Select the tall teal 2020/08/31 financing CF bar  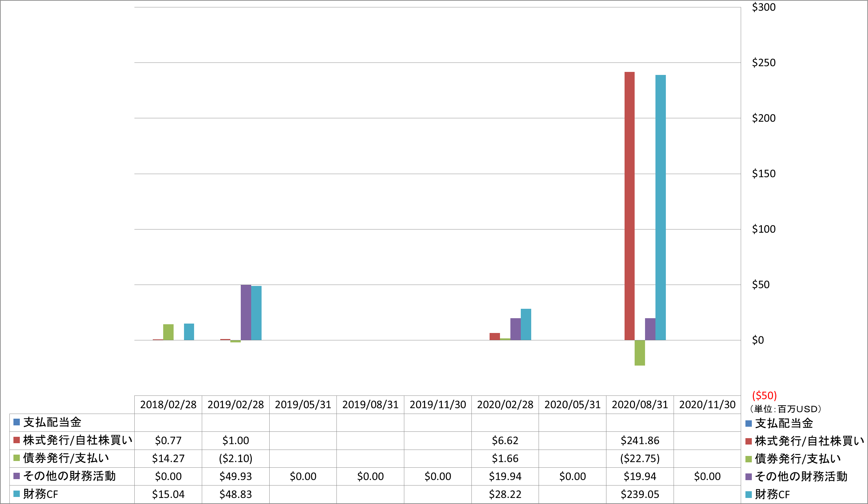tap(660, 208)
